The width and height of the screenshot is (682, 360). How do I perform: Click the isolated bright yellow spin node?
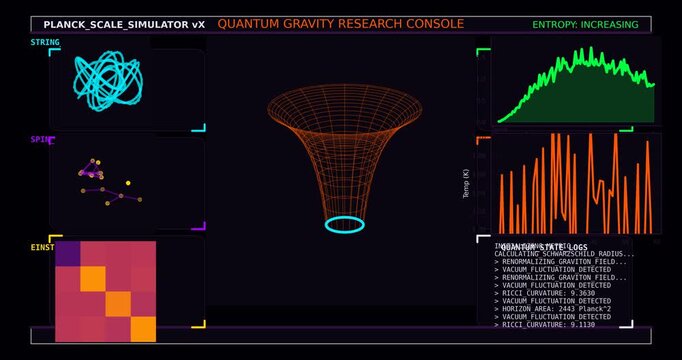[128, 183]
